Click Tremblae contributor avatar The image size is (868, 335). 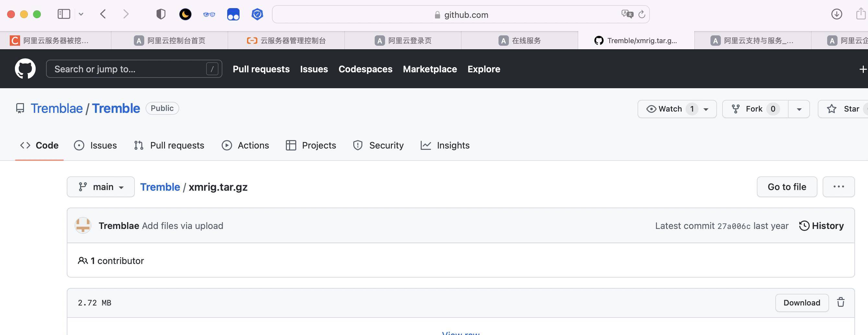pos(83,225)
